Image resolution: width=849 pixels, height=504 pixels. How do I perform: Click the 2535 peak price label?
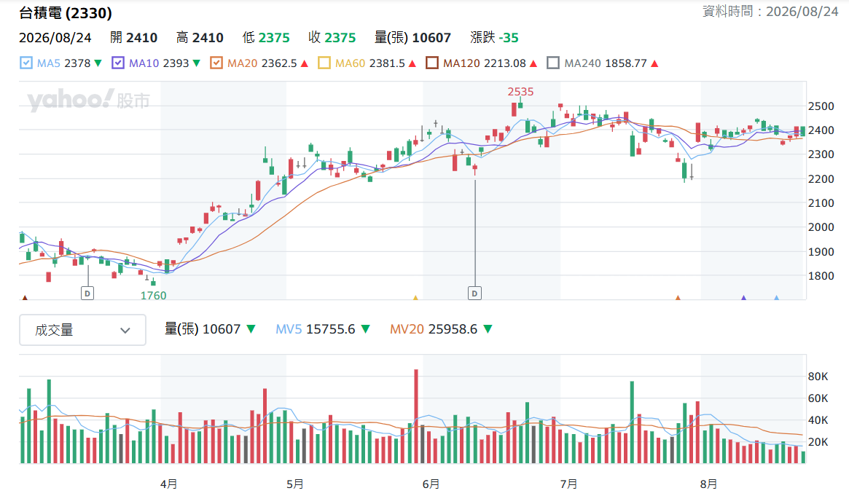click(x=520, y=92)
